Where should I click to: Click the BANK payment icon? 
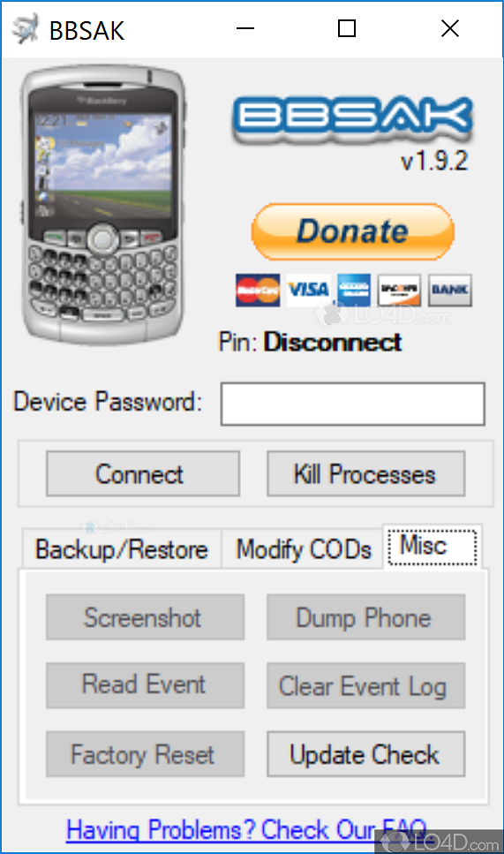tap(449, 291)
